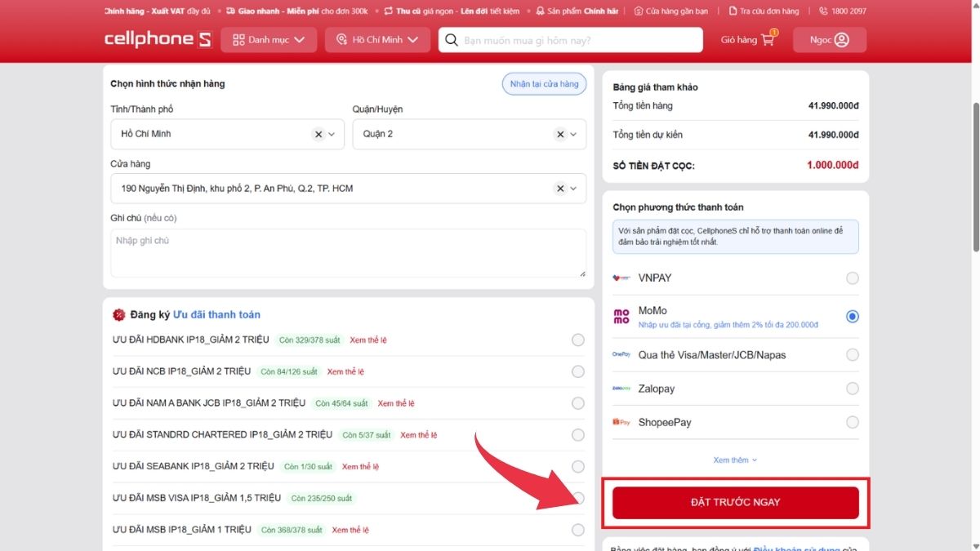Open the Danh mục menu
This screenshot has width=980, height=551.
click(x=269, y=40)
